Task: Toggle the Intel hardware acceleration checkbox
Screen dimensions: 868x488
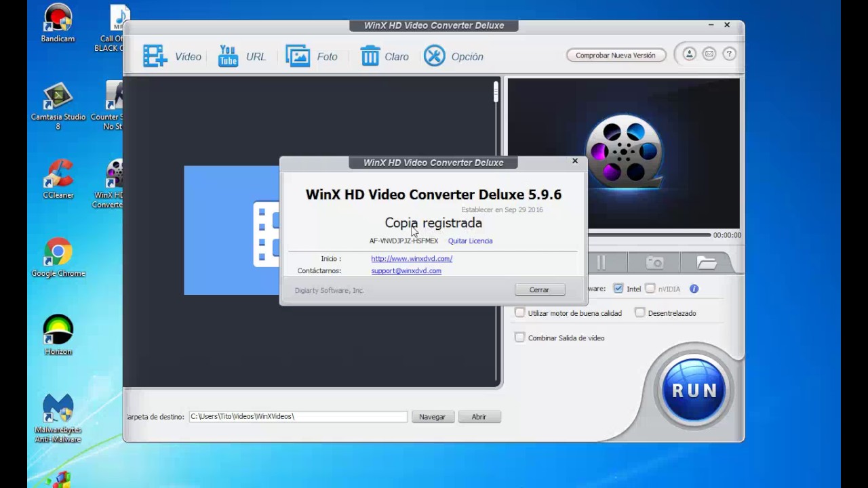Action: tap(618, 289)
